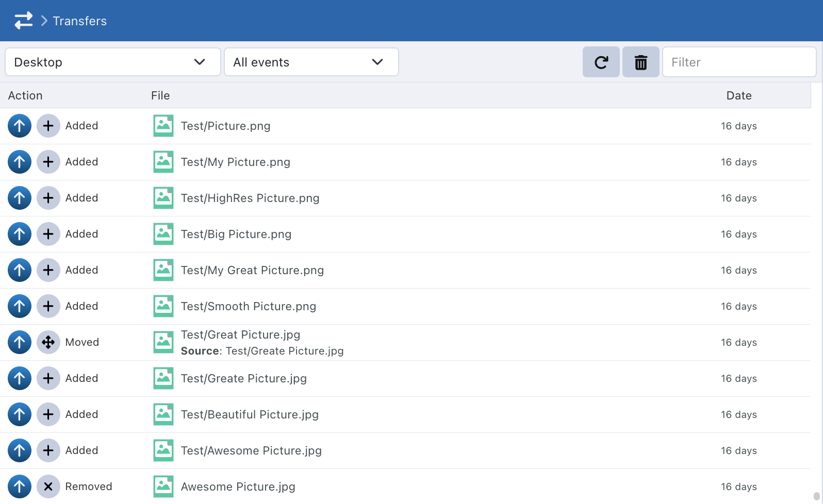The image size is (823, 504).
Task: Click vertical scrollbar thumb at bottom right
Action: tap(816, 496)
